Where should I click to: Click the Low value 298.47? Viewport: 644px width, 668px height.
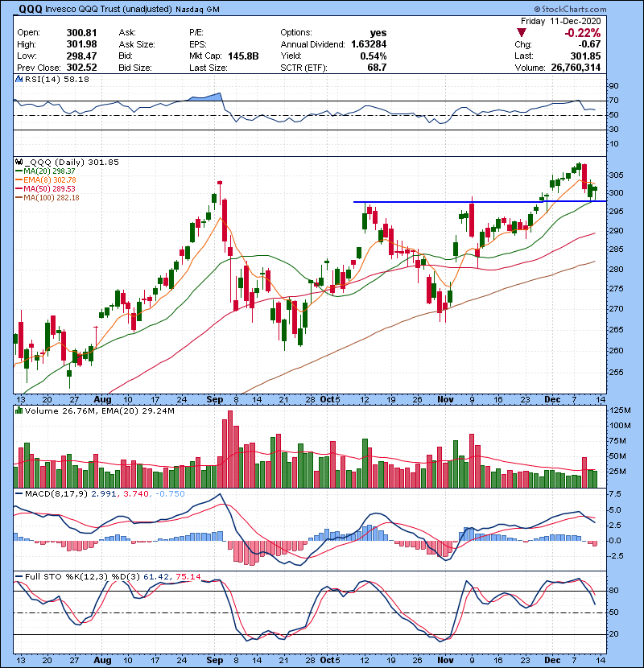(81, 56)
